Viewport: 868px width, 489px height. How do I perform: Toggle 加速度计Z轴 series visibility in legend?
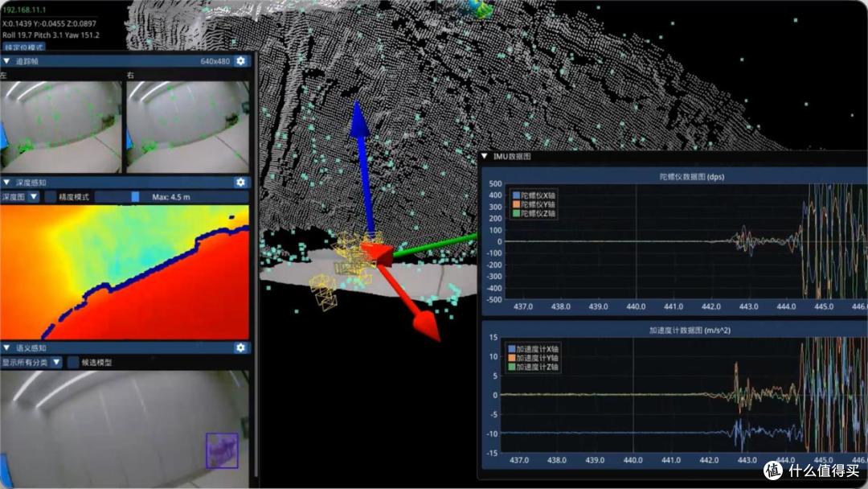click(534, 368)
